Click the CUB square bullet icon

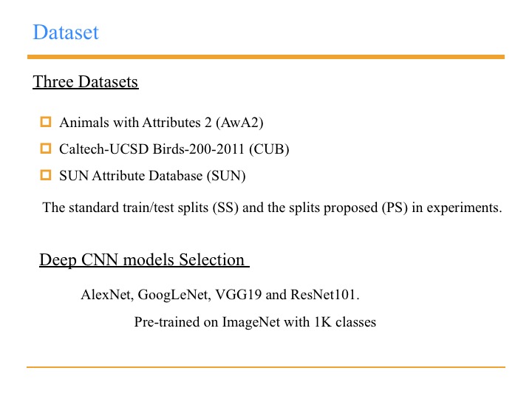(x=46, y=149)
